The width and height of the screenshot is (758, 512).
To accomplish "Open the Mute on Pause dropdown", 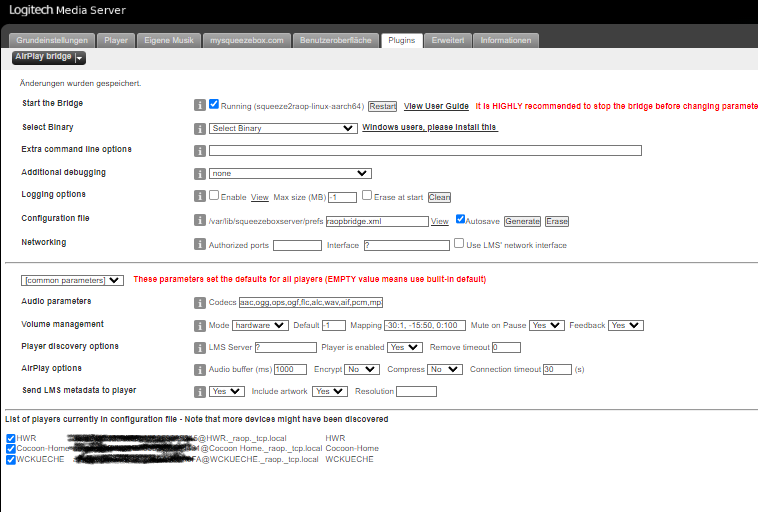I will (x=547, y=325).
